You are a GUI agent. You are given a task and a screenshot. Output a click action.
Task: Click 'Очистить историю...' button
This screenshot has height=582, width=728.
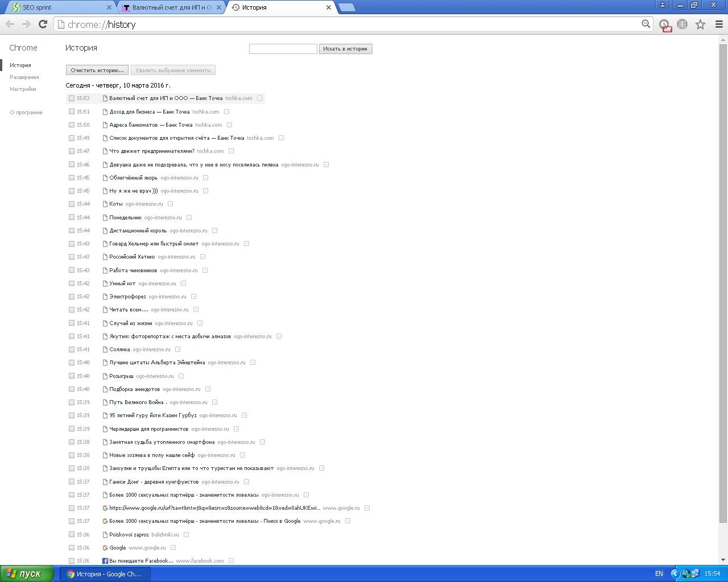(97, 70)
